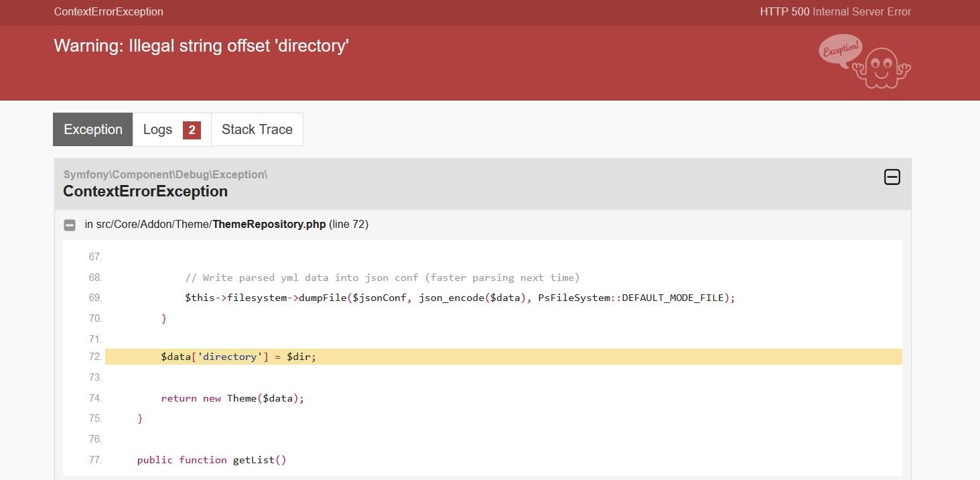Click the comment on line 68
980x480 pixels.
382,278
